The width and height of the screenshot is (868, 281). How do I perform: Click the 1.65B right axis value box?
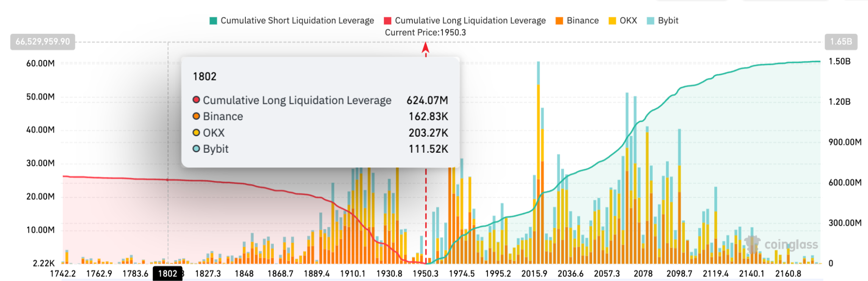click(x=841, y=41)
